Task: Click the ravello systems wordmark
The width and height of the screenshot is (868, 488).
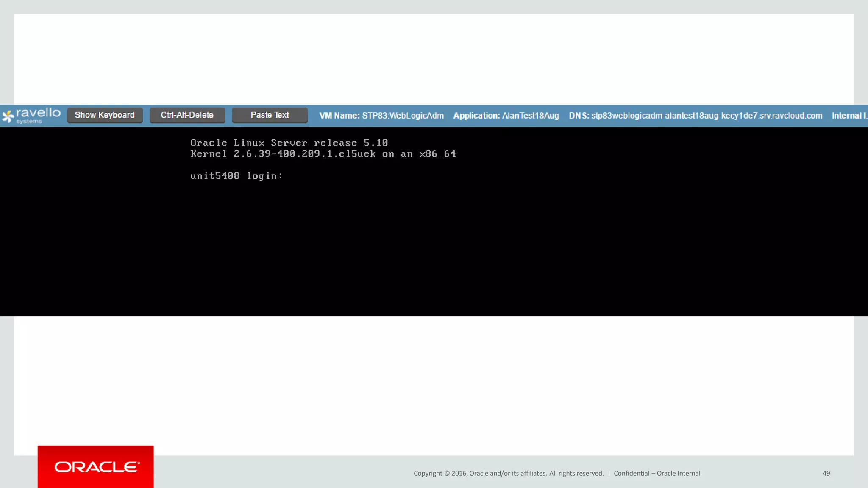Action: pyautogui.click(x=38, y=114)
